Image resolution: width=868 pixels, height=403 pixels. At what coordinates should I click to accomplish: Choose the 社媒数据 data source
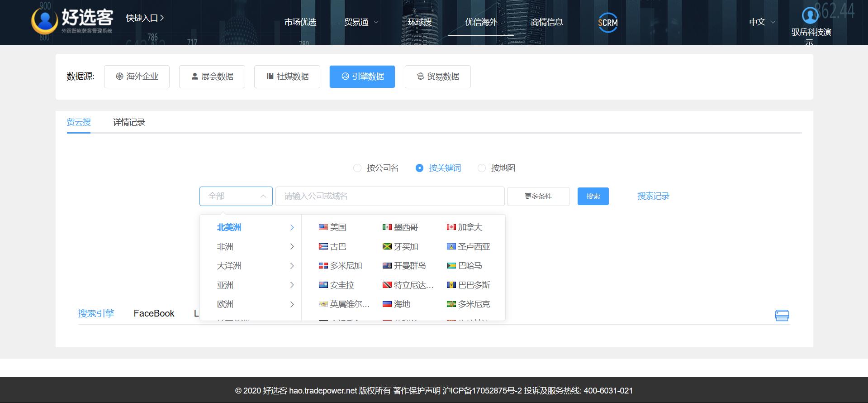coord(287,77)
